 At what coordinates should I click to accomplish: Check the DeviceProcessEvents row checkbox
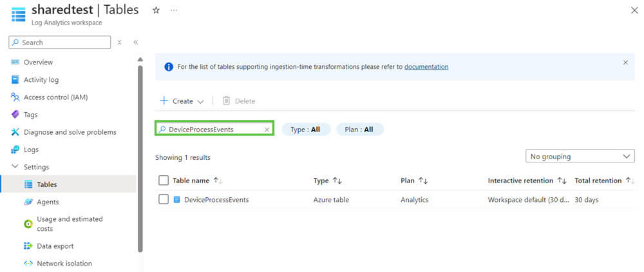(164, 199)
